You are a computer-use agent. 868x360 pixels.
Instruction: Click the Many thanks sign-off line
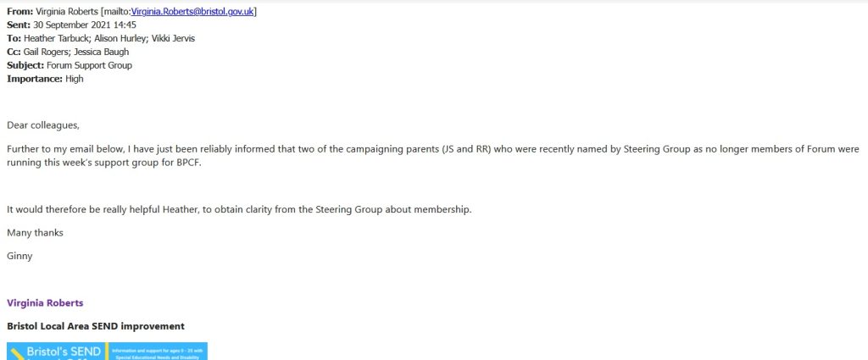pos(35,232)
